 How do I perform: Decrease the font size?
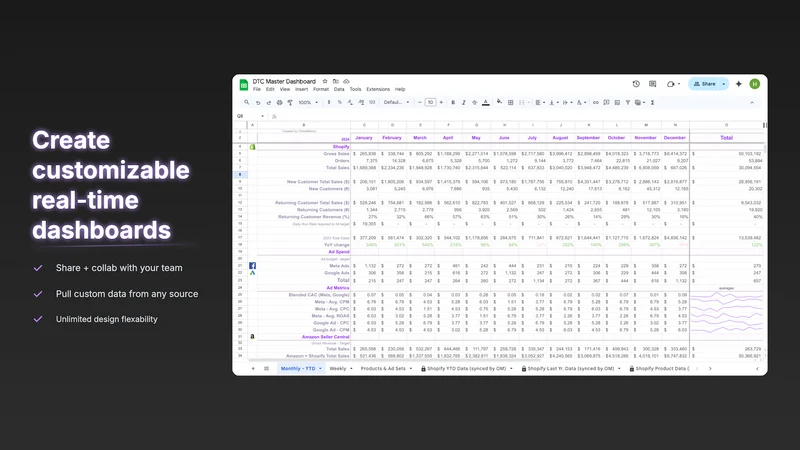[x=419, y=103]
